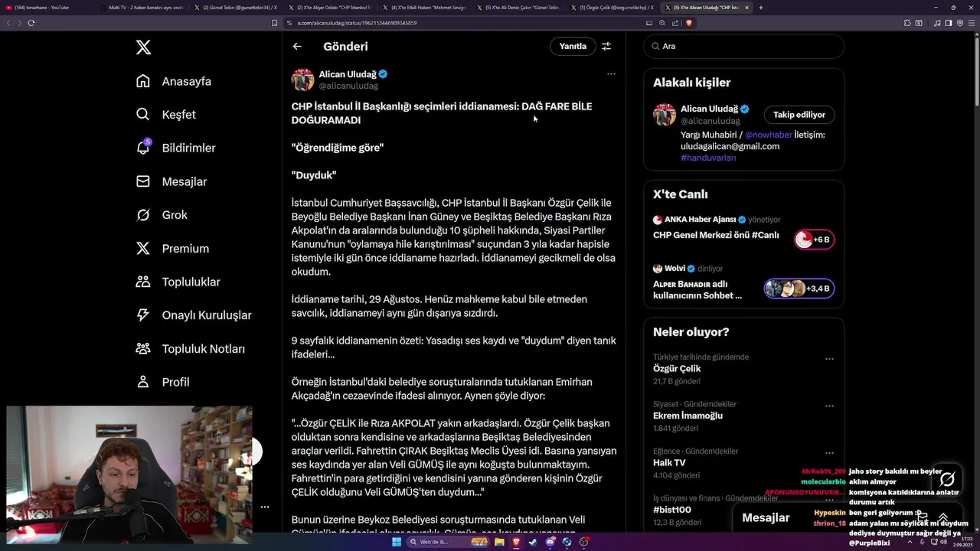This screenshot has width=980, height=551.
Task: Open Onaylı Kuruluşlar lightning icon
Action: [143, 315]
